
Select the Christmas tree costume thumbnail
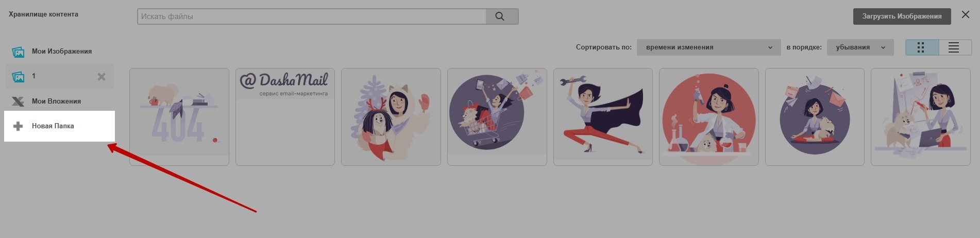pos(391,117)
